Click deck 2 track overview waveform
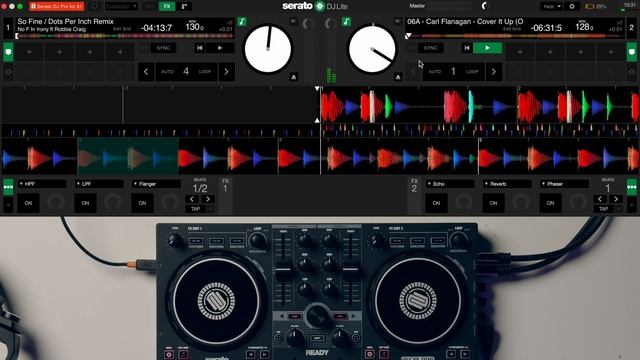This screenshot has width=640, height=360. pyautogui.click(x=516, y=36)
